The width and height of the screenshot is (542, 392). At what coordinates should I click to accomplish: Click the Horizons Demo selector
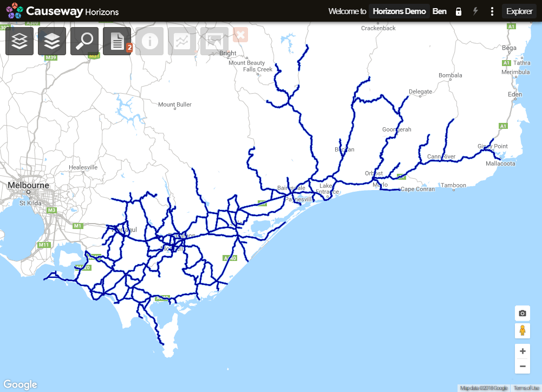pyautogui.click(x=399, y=11)
